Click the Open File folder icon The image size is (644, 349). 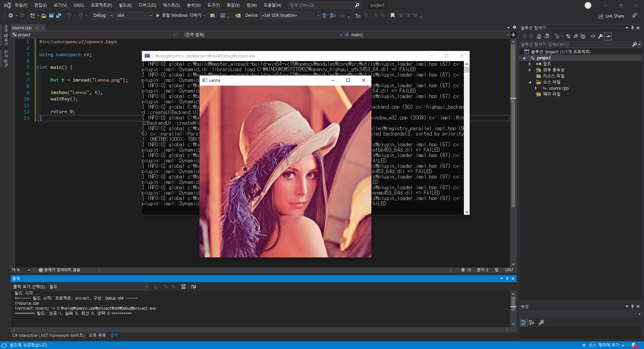44,15
